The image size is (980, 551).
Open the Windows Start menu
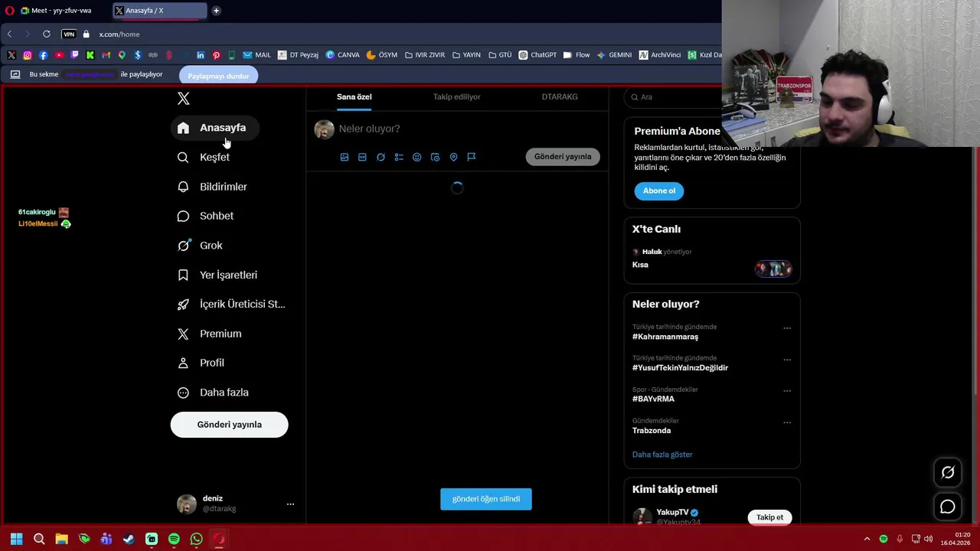[16, 539]
